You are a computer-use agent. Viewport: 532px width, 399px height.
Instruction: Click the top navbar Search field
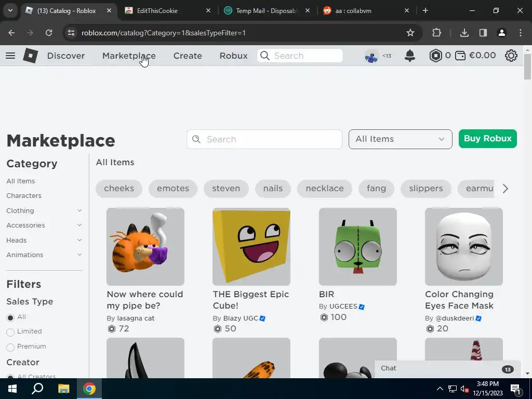(300, 56)
